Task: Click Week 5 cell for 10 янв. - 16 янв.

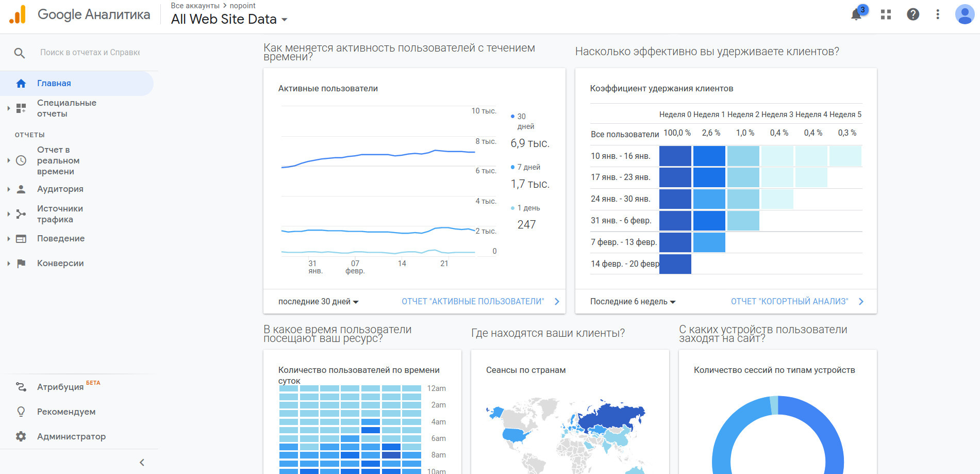Action: point(845,156)
